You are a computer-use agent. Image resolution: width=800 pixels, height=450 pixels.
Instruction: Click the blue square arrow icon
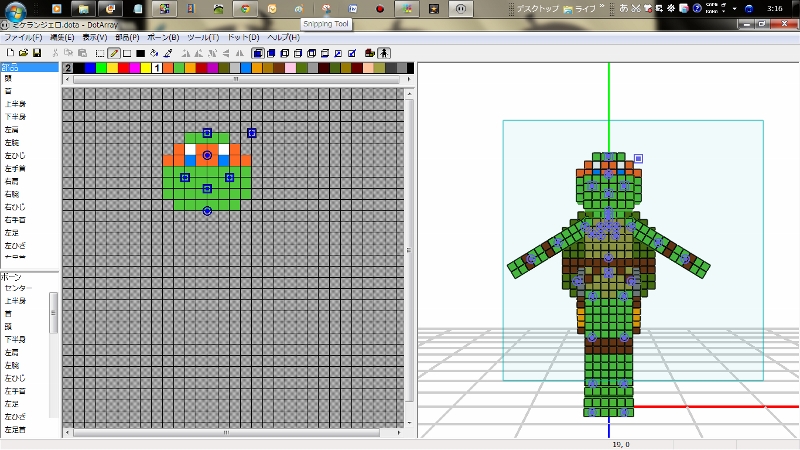338,53
